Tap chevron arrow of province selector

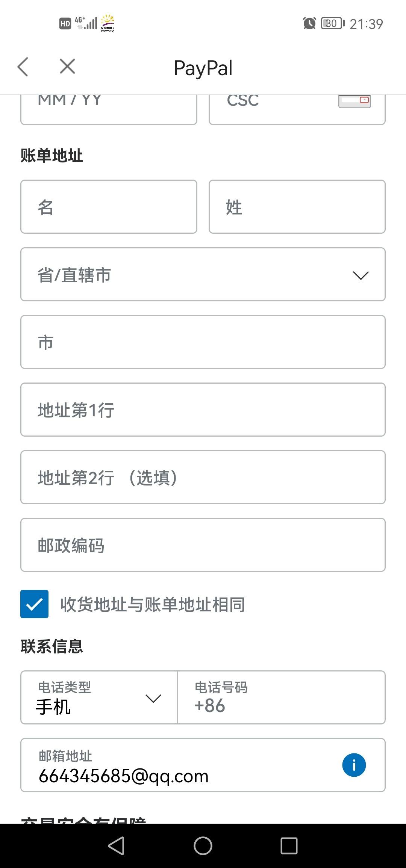361,275
